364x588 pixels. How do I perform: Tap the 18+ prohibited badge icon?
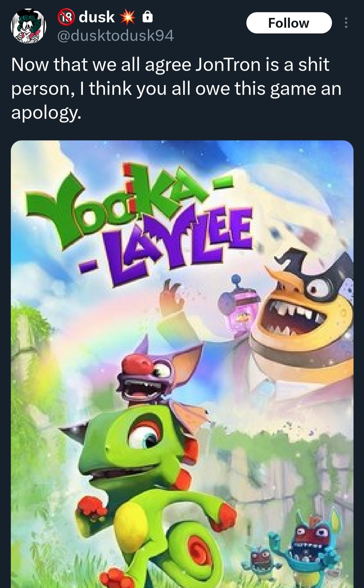coord(66,17)
